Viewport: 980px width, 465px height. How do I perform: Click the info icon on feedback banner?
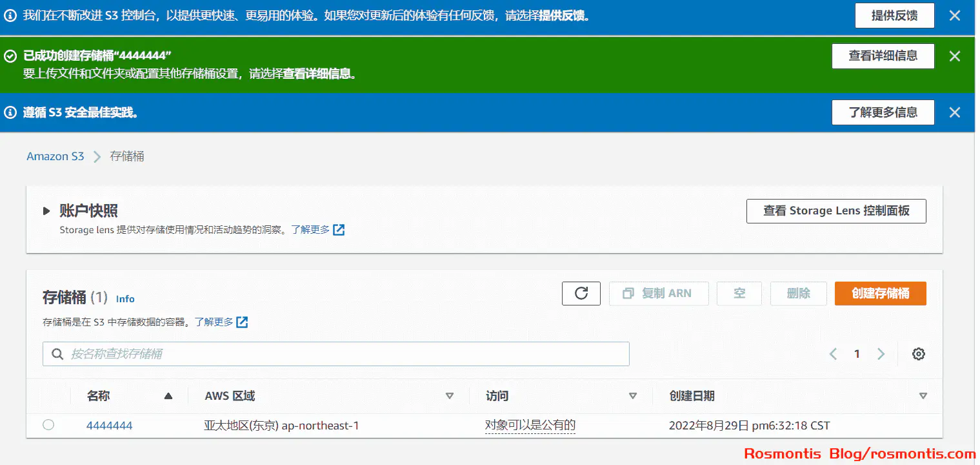[x=10, y=15]
